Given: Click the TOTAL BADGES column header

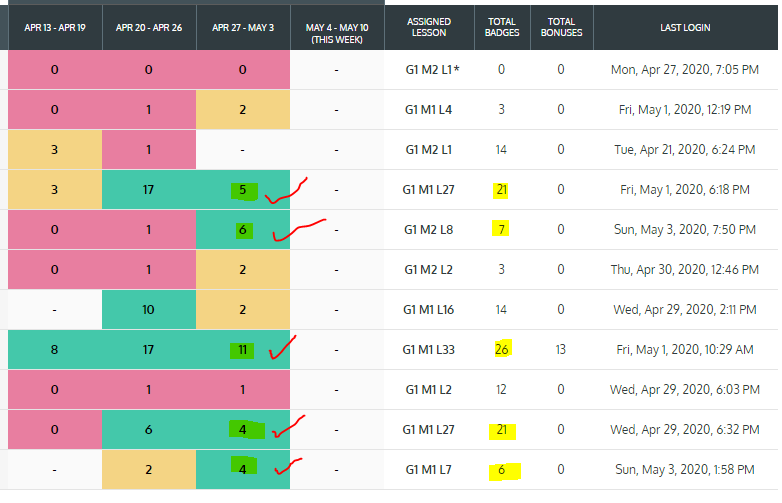Looking at the screenshot, I should (502, 27).
